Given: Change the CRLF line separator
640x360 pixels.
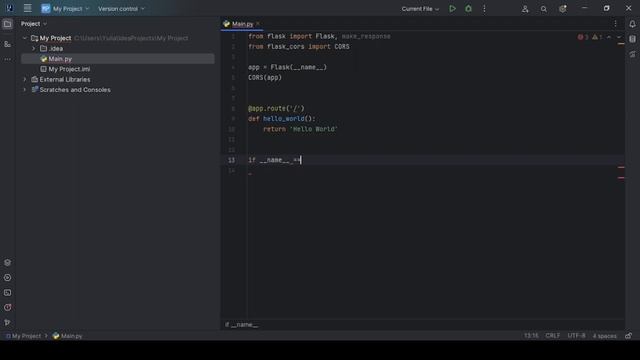Looking at the screenshot, I should coord(553,336).
